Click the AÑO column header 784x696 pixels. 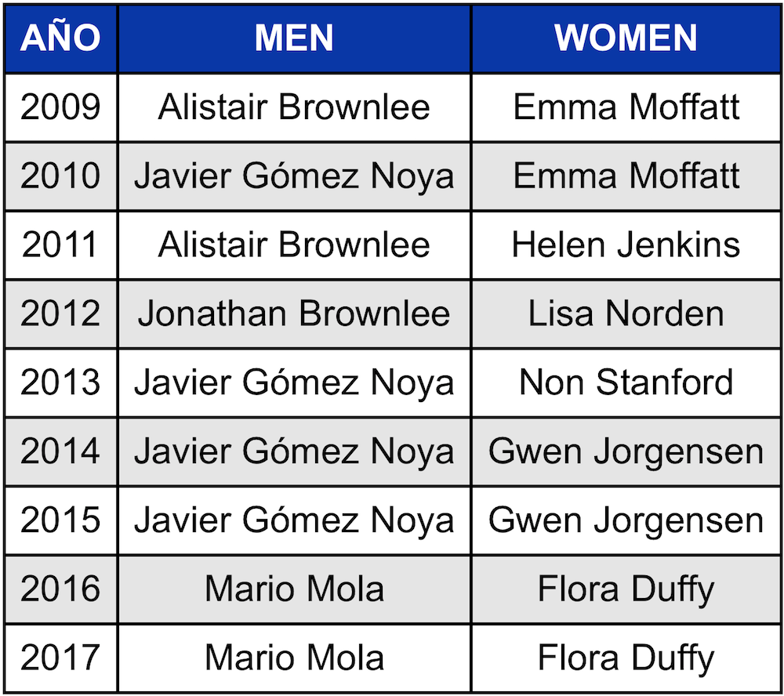tap(60, 38)
